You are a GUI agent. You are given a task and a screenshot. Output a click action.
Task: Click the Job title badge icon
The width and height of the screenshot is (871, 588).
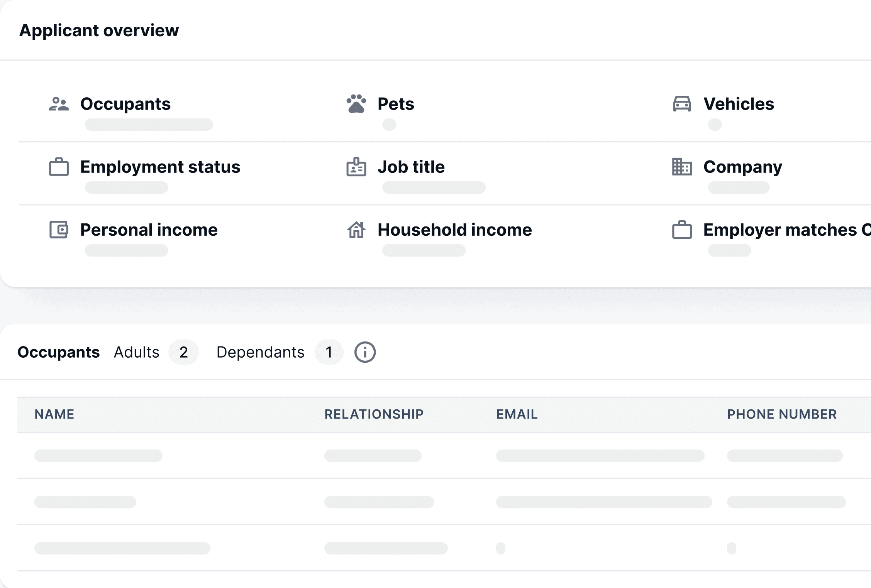click(x=356, y=167)
